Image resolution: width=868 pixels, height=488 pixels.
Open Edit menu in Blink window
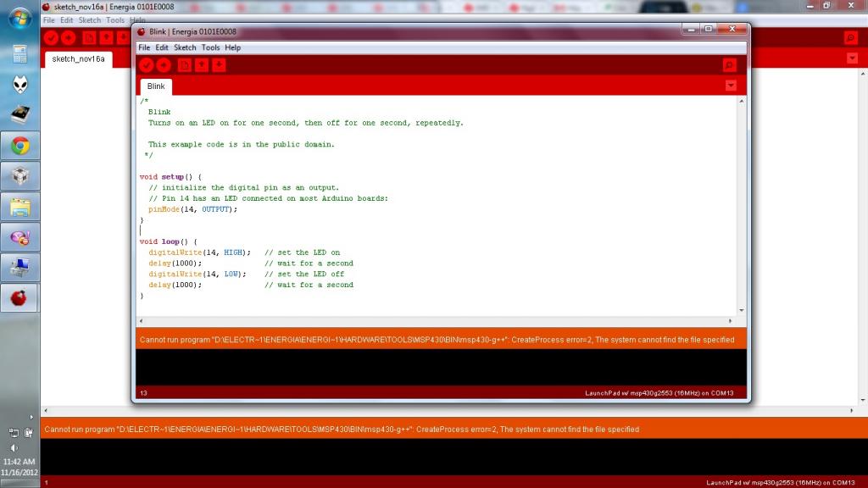point(162,47)
